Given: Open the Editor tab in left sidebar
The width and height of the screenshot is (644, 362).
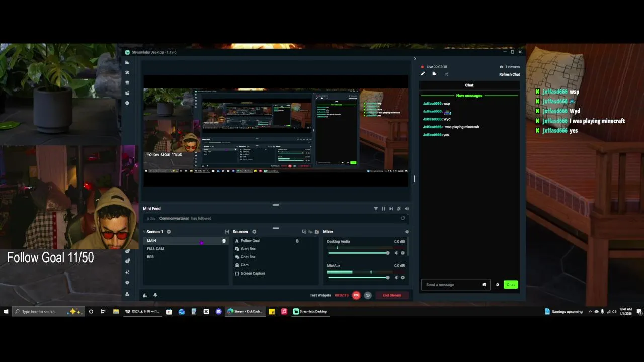Looking at the screenshot, I should [x=127, y=63].
